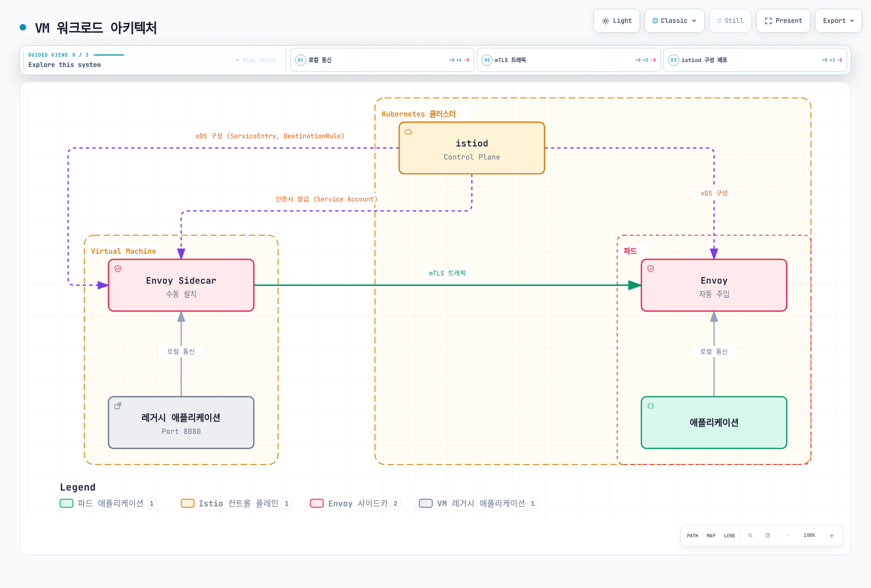Select the 레거시 애플리케이션 Port 8080 node
Screen dimensions: 871x588
[181, 422]
